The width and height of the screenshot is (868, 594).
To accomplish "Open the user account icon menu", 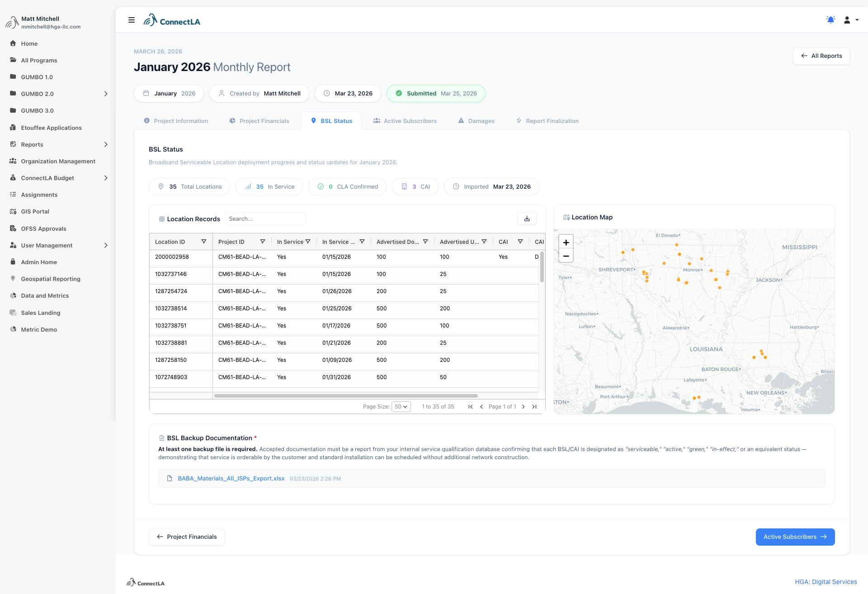I will (x=851, y=20).
